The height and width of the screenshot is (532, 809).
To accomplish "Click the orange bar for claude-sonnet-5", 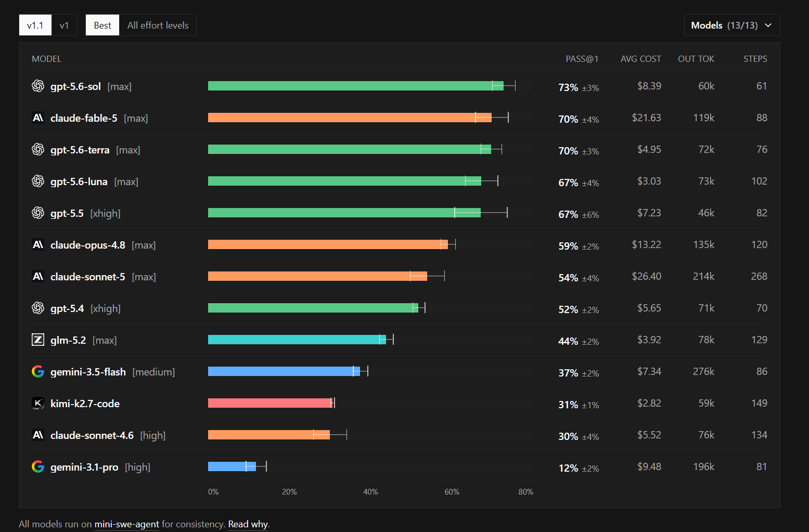I will click(317, 276).
